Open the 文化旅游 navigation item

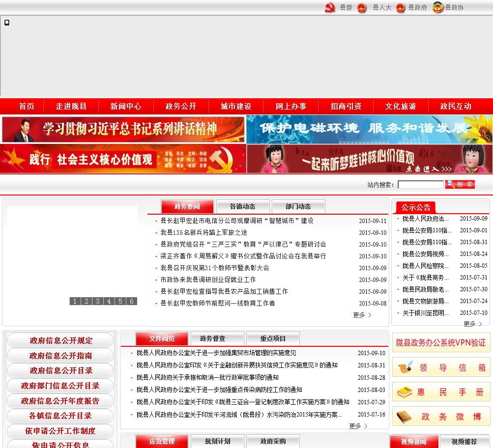[x=401, y=106]
